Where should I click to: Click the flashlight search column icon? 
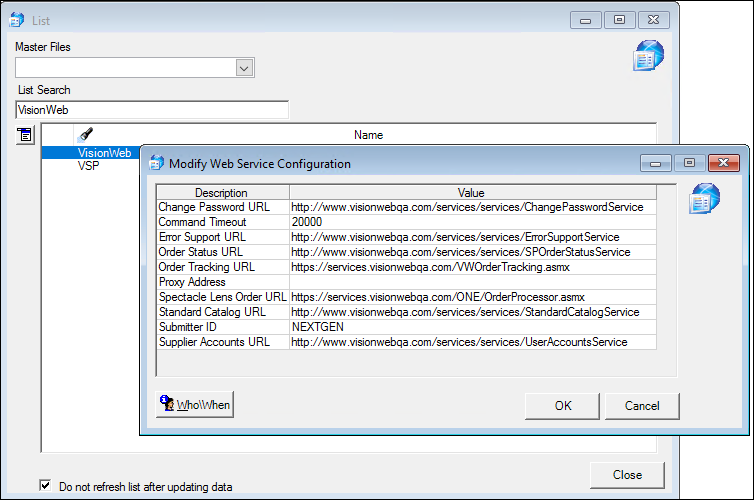[x=86, y=135]
